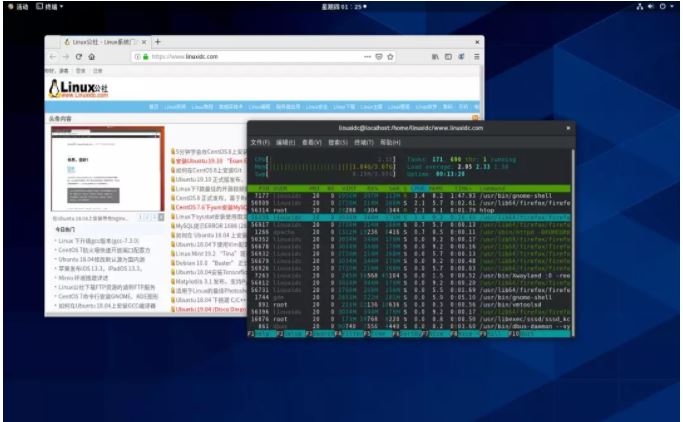The height and width of the screenshot is (422, 683).
Task: Open a new Firefox tab with plus button
Action: pos(157,41)
